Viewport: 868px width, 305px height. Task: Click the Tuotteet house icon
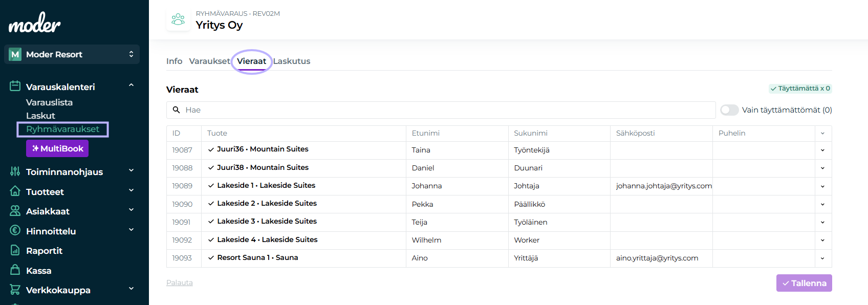tap(15, 191)
